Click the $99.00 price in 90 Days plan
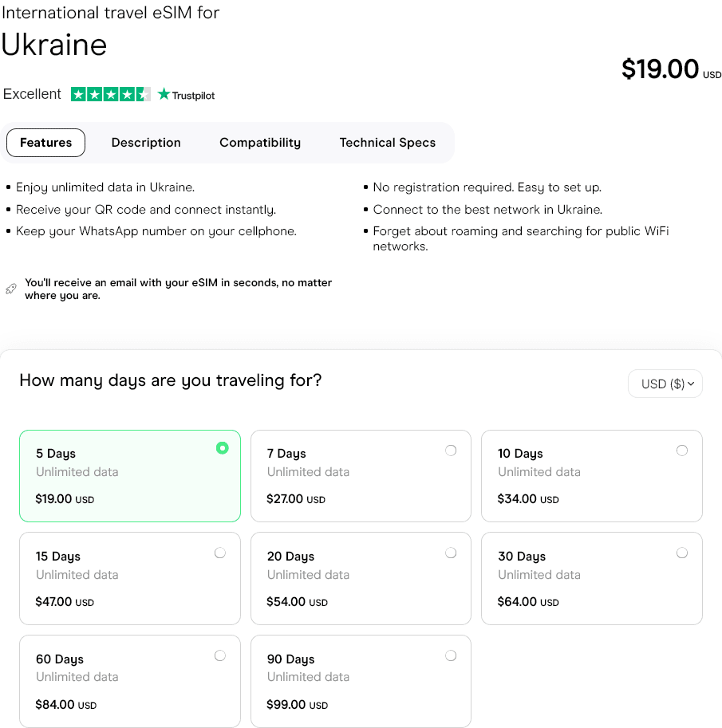722x728 pixels. pyautogui.click(x=286, y=705)
